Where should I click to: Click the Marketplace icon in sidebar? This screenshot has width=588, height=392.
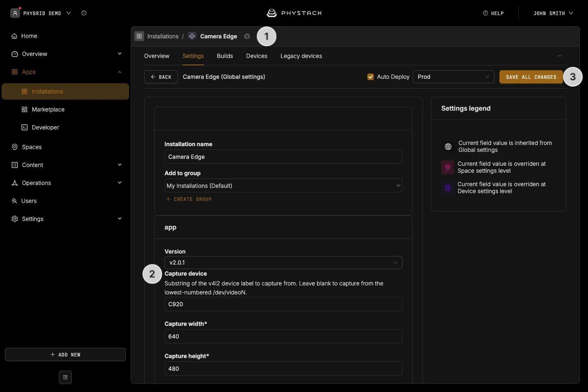(x=24, y=109)
